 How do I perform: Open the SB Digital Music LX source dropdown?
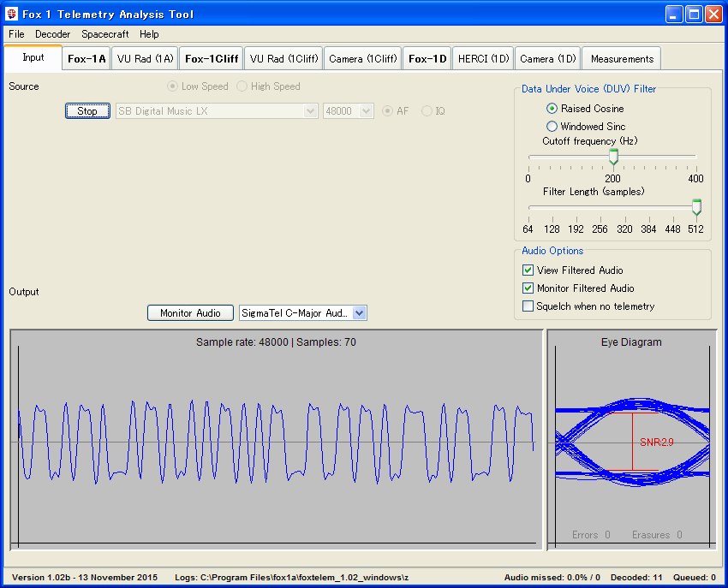click(217, 111)
